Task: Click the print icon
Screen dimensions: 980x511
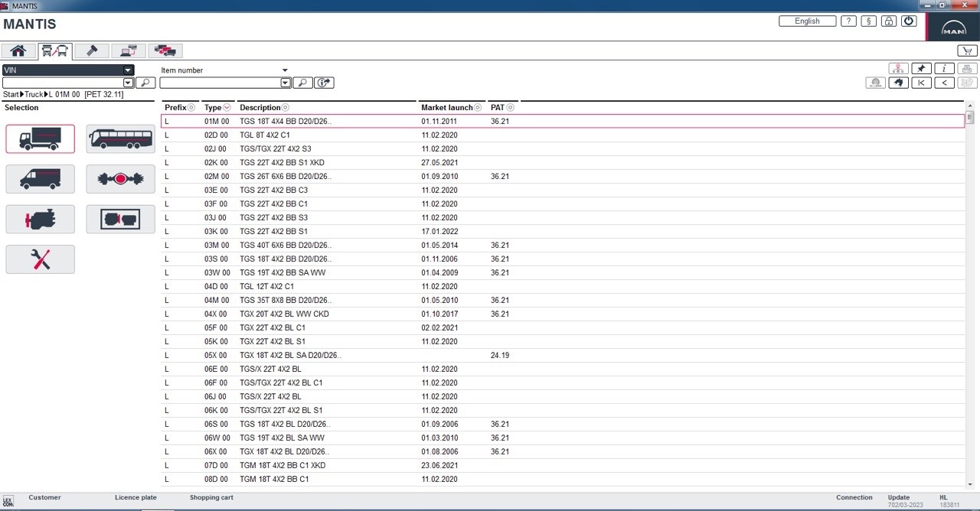Action: click(x=967, y=69)
